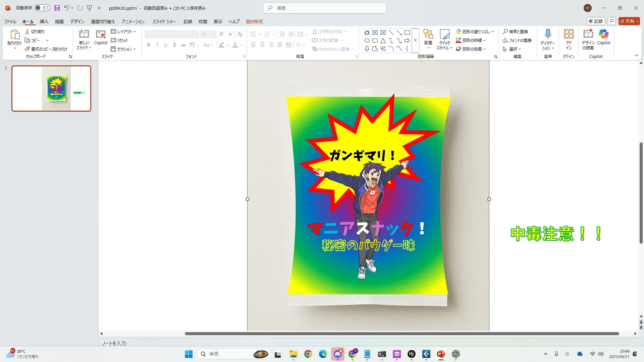644x362 pixels.
Task: Toggle the AutoSave (自動保存) switch
Action: pos(42,8)
